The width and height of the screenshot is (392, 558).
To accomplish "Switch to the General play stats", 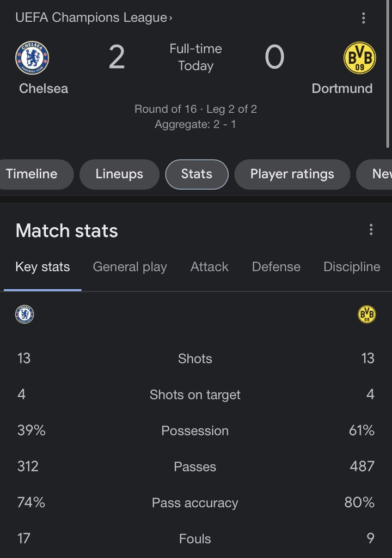I will [x=130, y=267].
